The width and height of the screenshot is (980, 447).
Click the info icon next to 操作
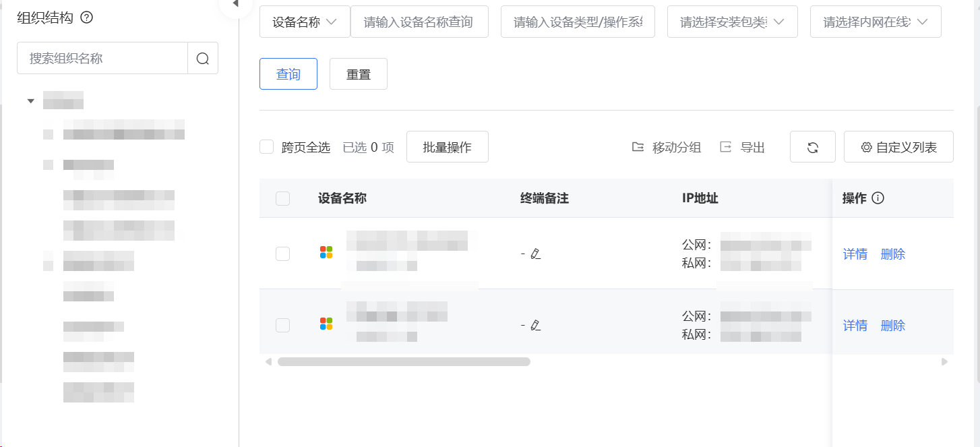coord(878,198)
